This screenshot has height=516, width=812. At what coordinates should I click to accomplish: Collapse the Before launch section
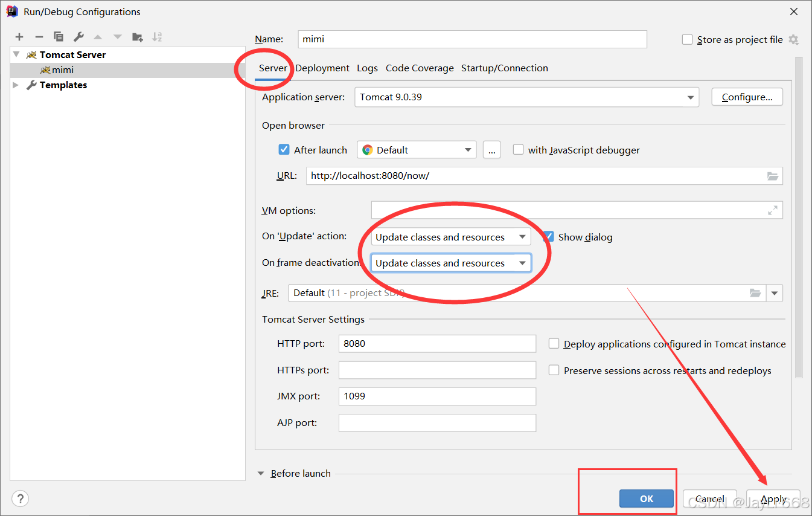[261, 474]
